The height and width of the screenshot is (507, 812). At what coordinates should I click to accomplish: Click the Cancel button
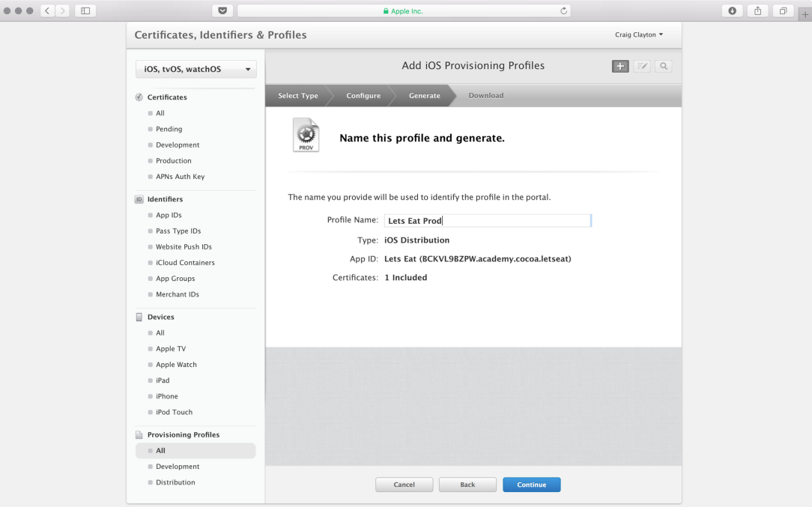(404, 485)
